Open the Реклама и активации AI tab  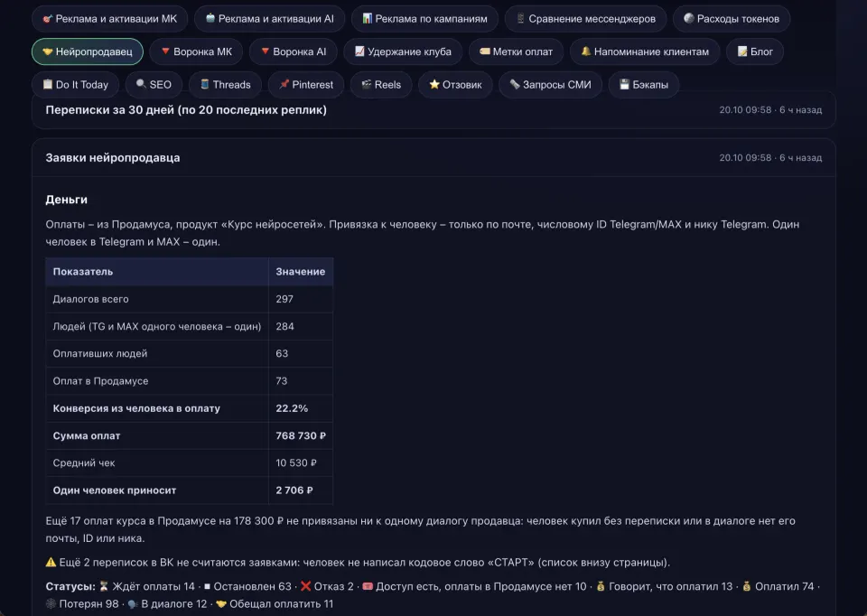point(270,19)
